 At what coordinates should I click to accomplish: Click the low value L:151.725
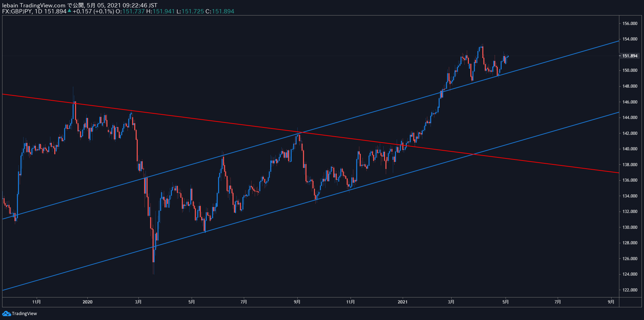[190, 11]
